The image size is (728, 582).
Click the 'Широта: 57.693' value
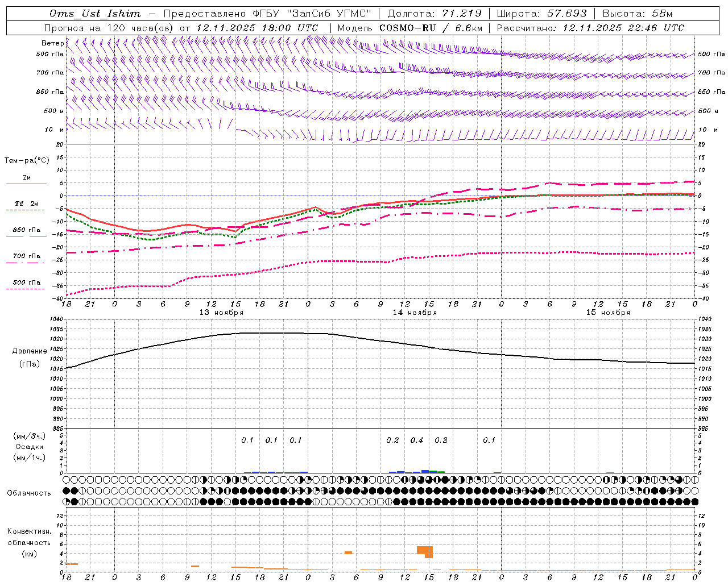point(541,14)
